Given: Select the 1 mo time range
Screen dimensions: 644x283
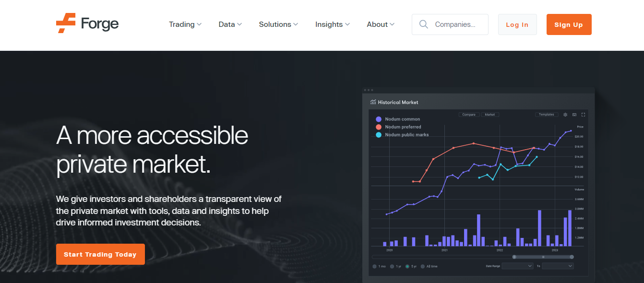Looking at the screenshot, I should point(375,266).
